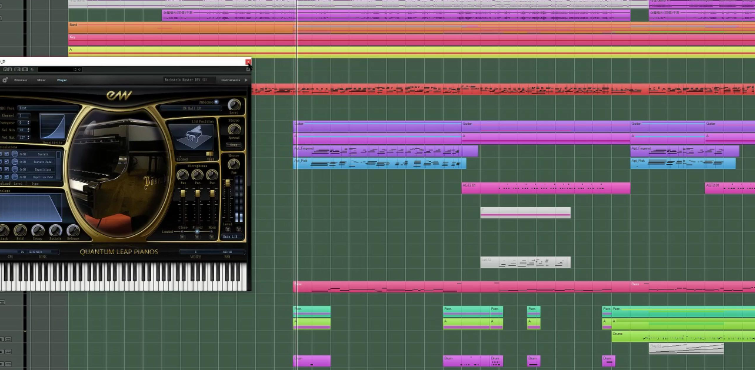This screenshot has height=370, width=755.
Task: Click the velocity sensitivity curve graph
Action: coord(52,127)
